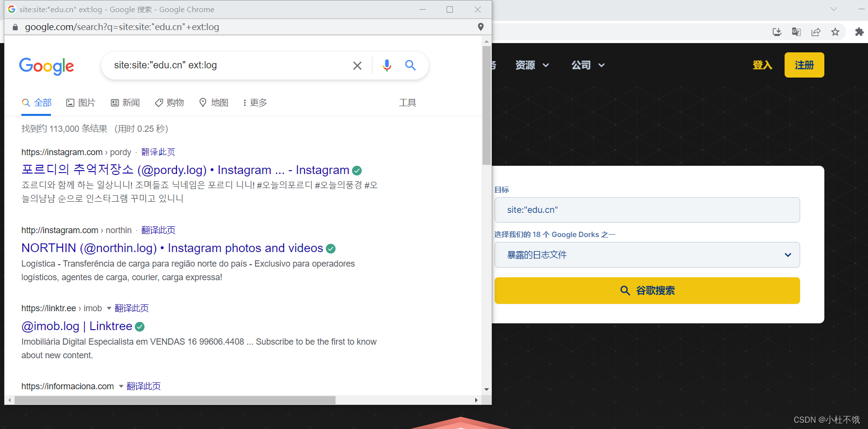Image resolution: width=868 pixels, height=429 pixels.
Task: Select the 全部 results tab
Action: pos(37,103)
